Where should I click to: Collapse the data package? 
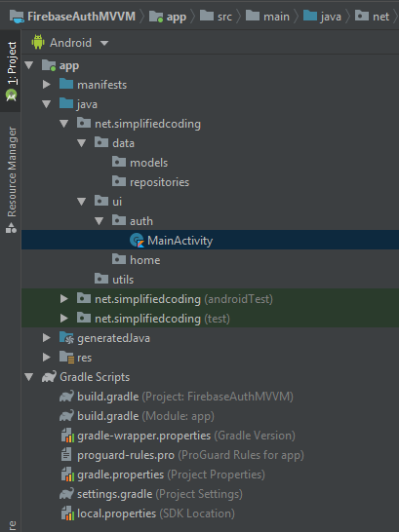click(82, 143)
